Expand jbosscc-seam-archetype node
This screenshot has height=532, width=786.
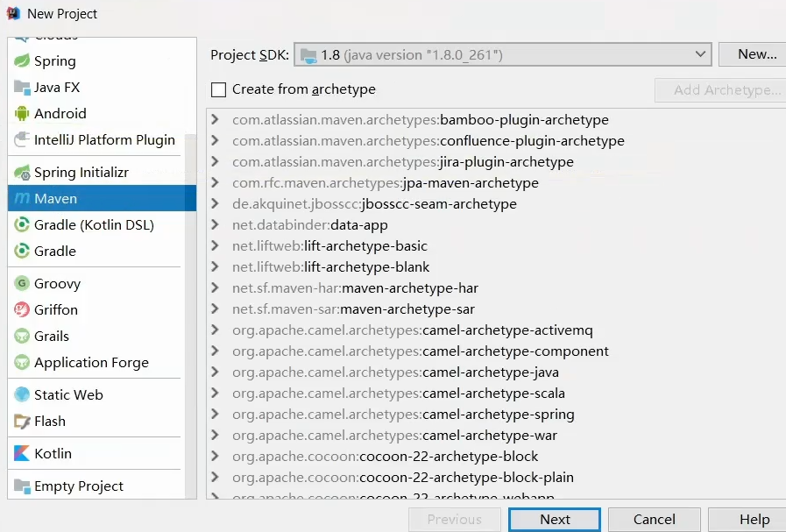point(215,203)
